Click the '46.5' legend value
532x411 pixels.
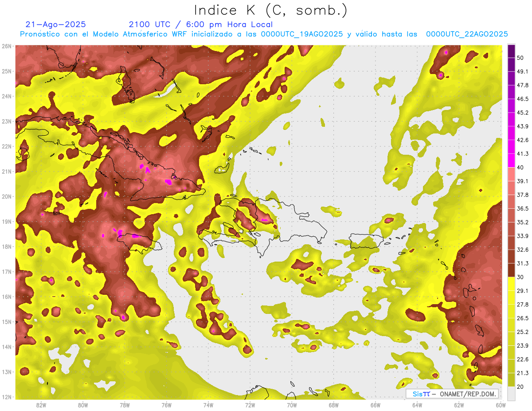pyautogui.click(x=523, y=99)
